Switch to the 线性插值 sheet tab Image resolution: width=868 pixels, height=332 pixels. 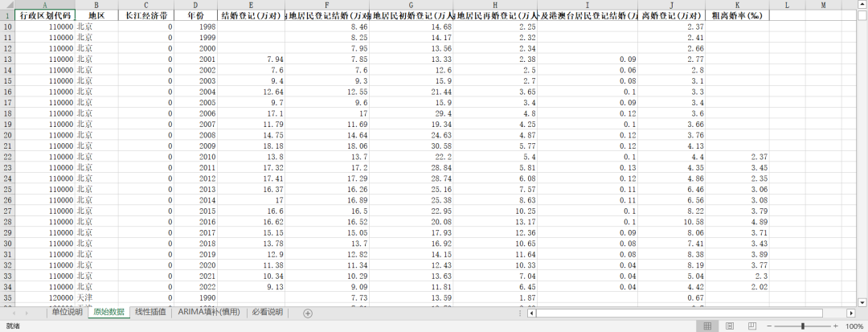pyautogui.click(x=150, y=312)
